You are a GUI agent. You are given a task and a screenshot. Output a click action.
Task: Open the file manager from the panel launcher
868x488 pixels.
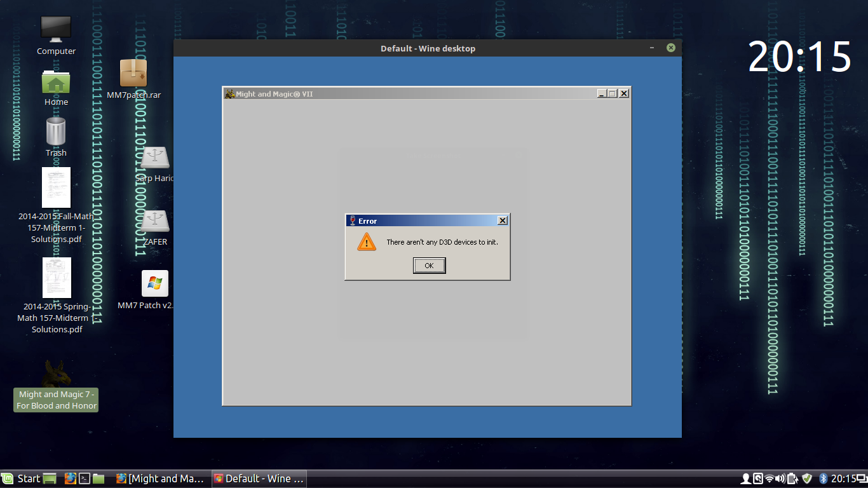tap(98, 478)
